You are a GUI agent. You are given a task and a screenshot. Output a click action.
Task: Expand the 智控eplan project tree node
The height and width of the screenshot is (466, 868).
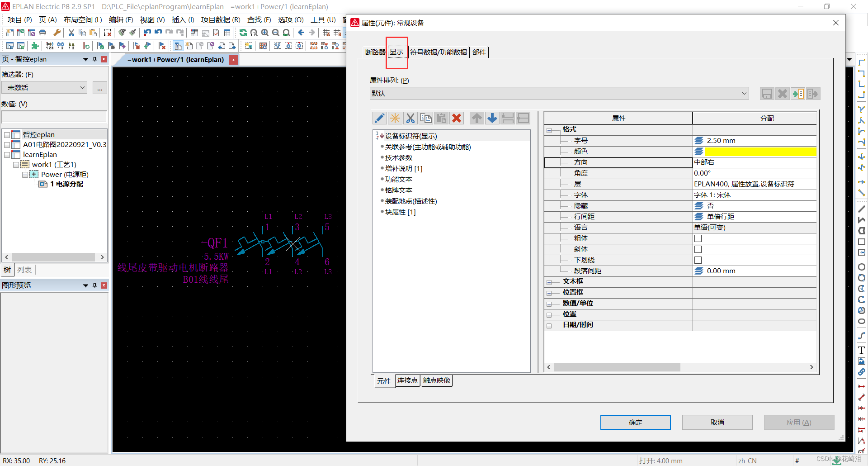pyautogui.click(x=7, y=135)
